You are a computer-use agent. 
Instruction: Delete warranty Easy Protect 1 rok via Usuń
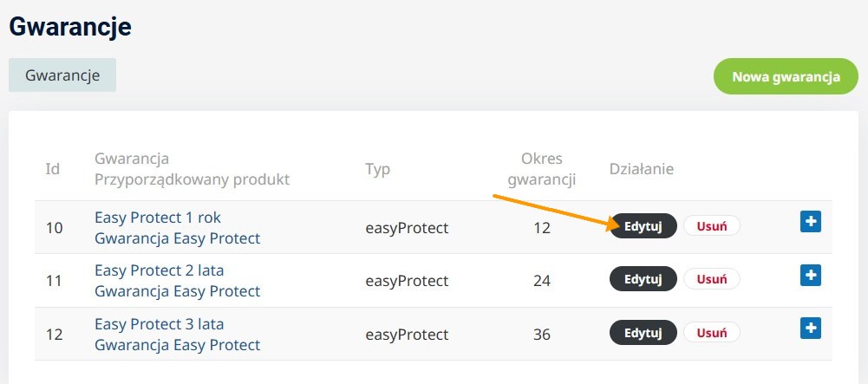click(711, 226)
